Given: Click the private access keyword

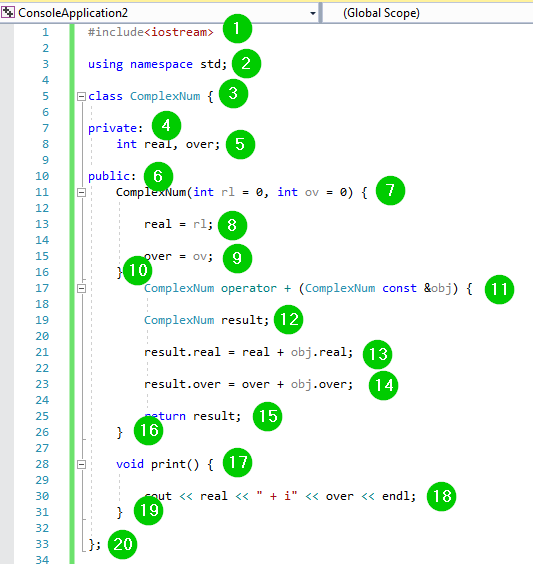Looking at the screenshot, I should tap(113, 128).
